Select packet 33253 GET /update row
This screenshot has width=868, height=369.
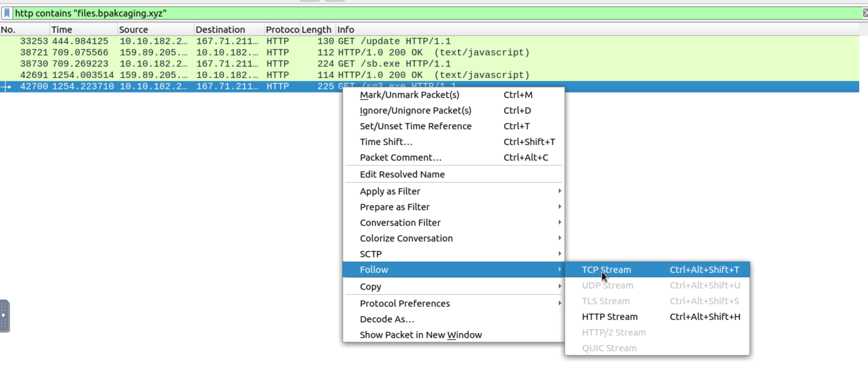[429, 41]
